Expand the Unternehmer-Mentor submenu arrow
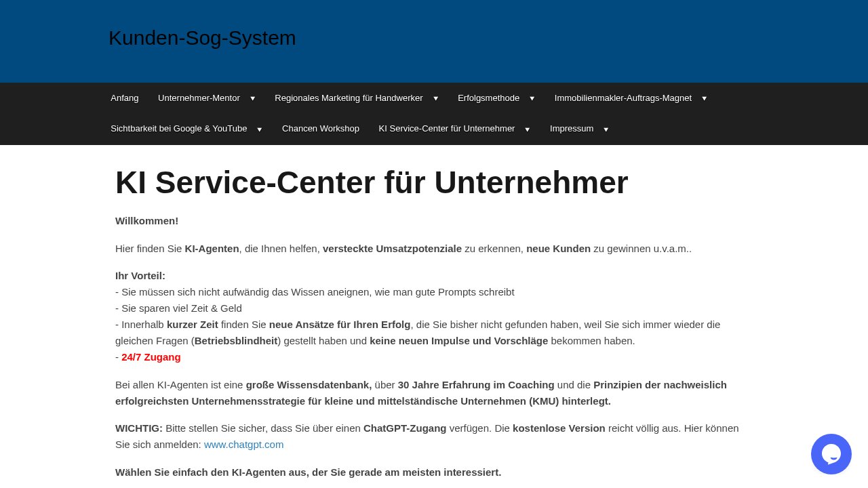Image resolution: width=868 pixels, height=488 pixels. click(x=253, y=98)
